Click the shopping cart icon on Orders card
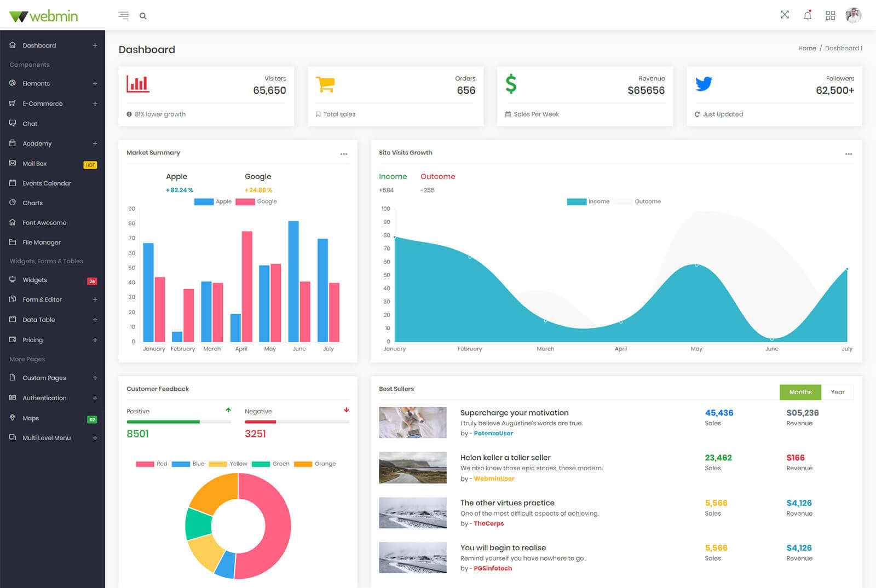 325,84
